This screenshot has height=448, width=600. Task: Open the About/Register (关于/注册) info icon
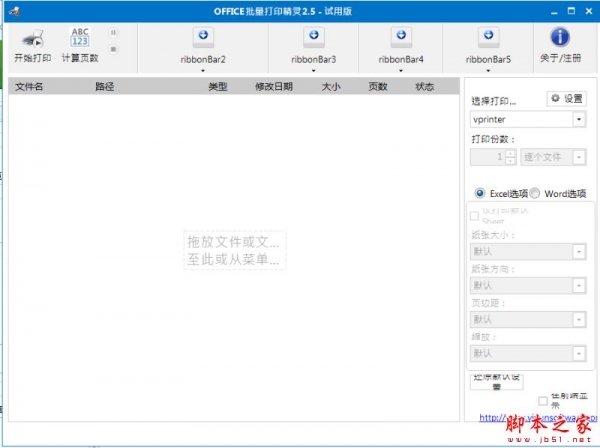point(560,37)
